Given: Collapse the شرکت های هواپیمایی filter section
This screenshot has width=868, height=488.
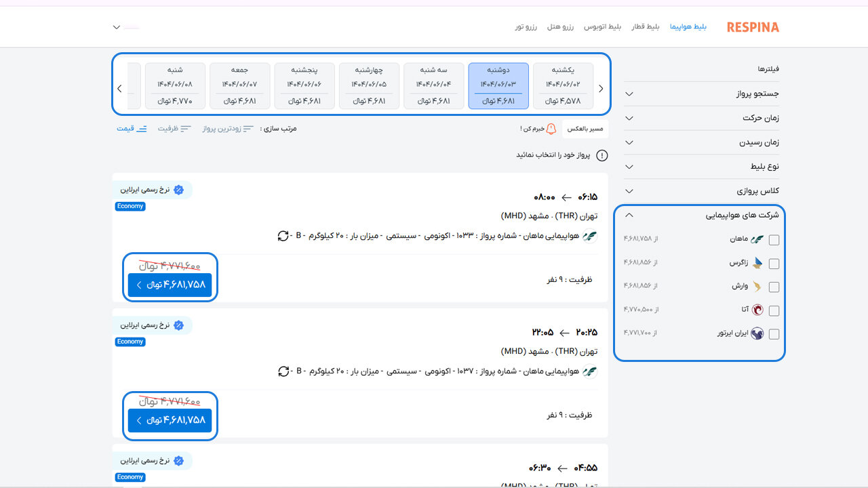Looking at the screenshot, I should click(629, 215).
